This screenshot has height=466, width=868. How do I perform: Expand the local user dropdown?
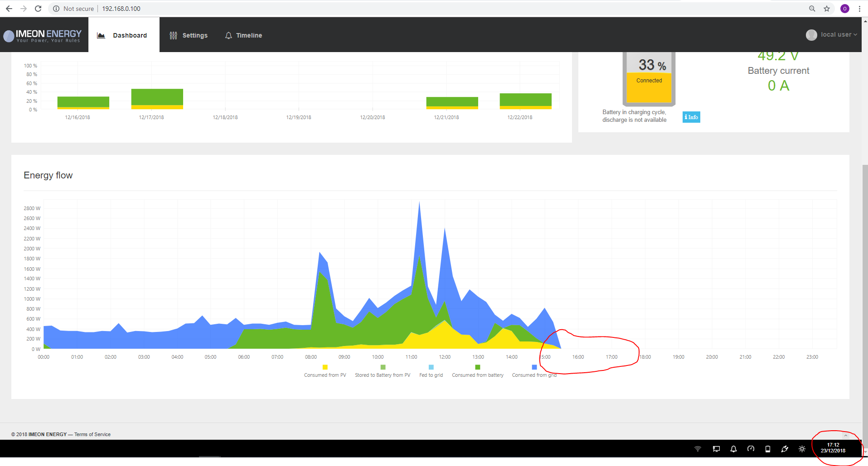[831, 35]
